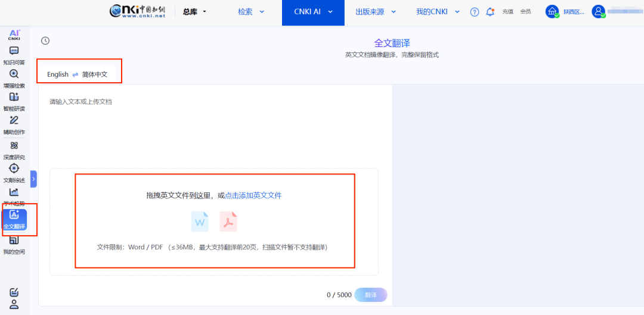Open the 总库 dropdown
Viewport: 644px width, 315px height.
pos(194,12)
